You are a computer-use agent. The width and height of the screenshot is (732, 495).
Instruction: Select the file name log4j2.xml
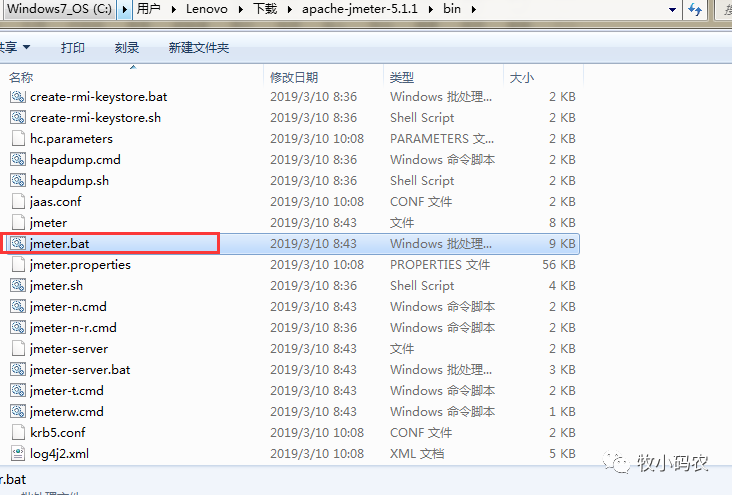(x=59, y=454)
